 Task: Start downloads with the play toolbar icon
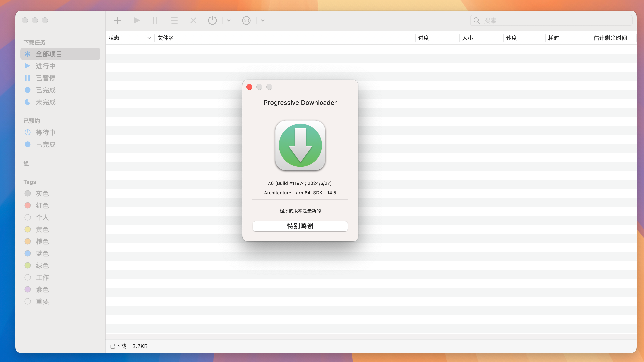pos(137,20)
